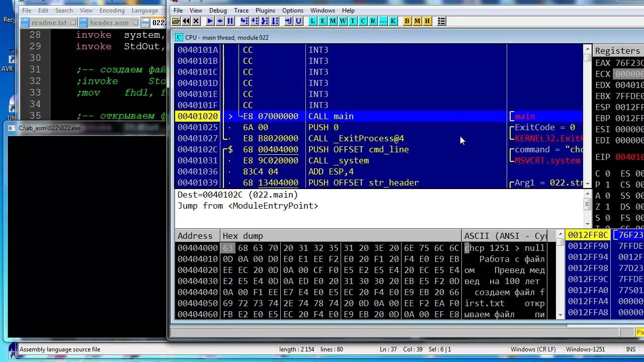644x362 pixels.
Task: Open the Help menu in OllyDbg
Action: [348, 10]
